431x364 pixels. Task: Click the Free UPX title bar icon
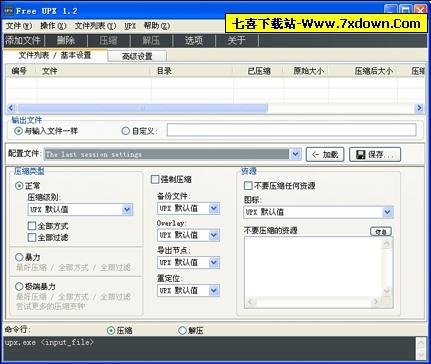pyautogui.click(x=8, y=11)
